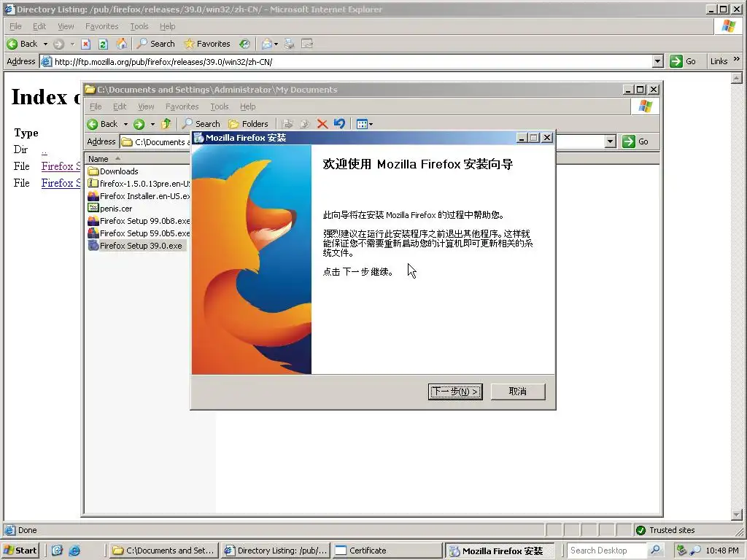747x560 pixels.
Task: Switch to C:\Documents and Settings taskbar button
Action: (164, 551)
